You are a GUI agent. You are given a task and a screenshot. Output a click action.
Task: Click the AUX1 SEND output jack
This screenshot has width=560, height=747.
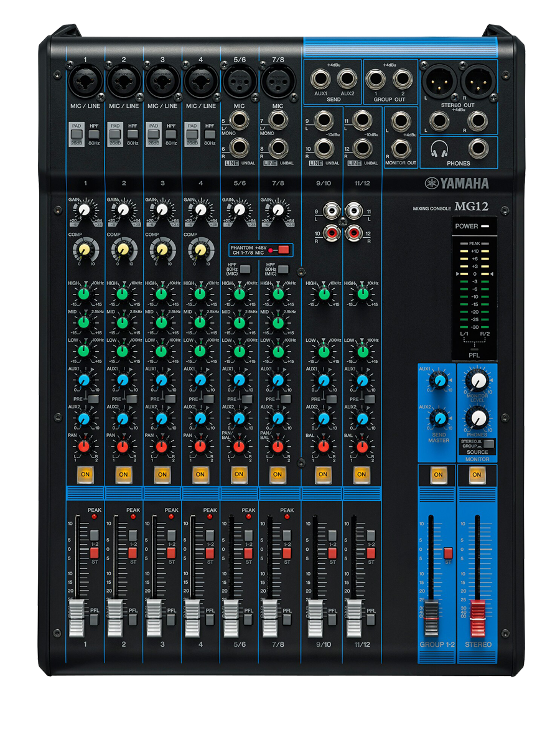(x=320, y=79)
